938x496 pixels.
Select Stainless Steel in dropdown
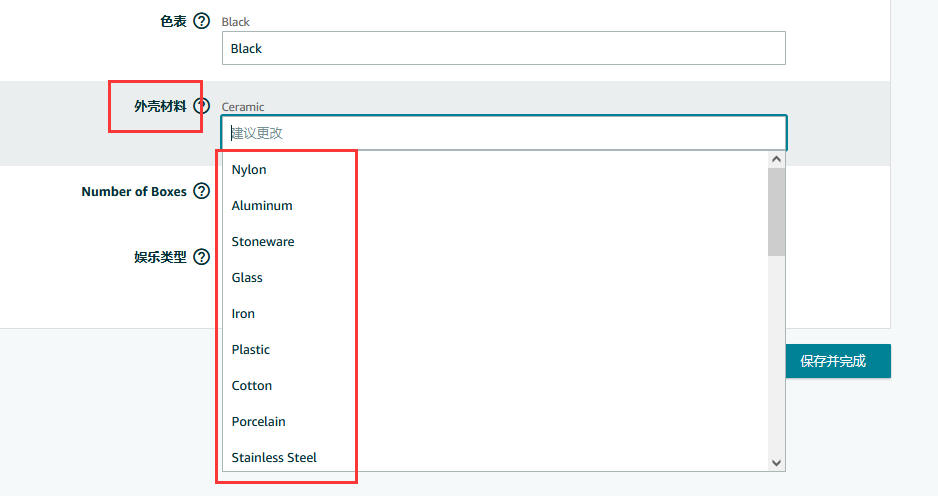(x=274, y=458)
